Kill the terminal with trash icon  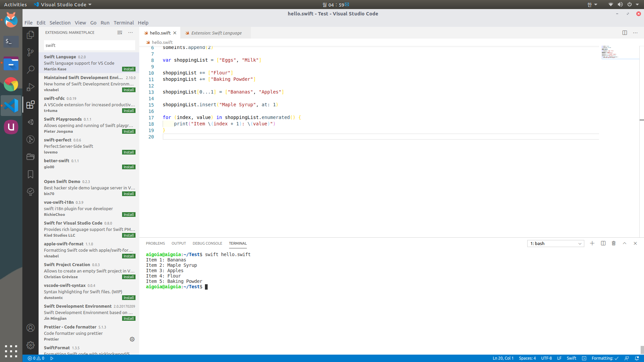point(613,243)
